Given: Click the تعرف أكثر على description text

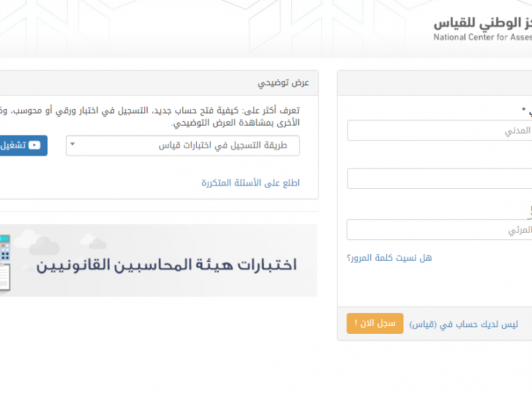Looking at the screenshot, I should pyautogui.click(x=150, y=116).
